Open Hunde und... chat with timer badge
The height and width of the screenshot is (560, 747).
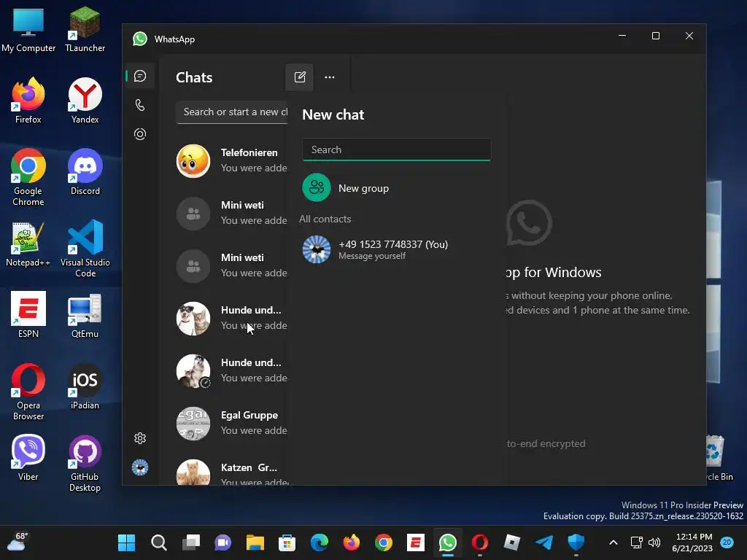(x=230, y=370)
